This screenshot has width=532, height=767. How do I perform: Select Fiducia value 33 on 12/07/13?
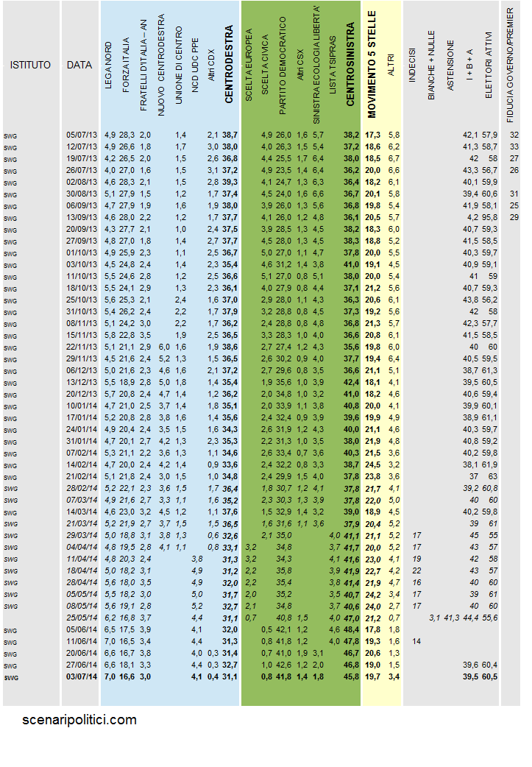point(514,146)
